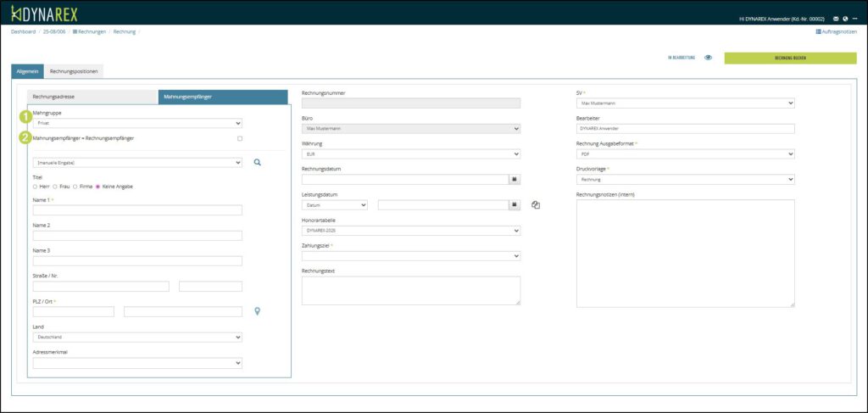
Task: Click the eye preview icon near In Bearbeitung
Action: click(708, 59)
